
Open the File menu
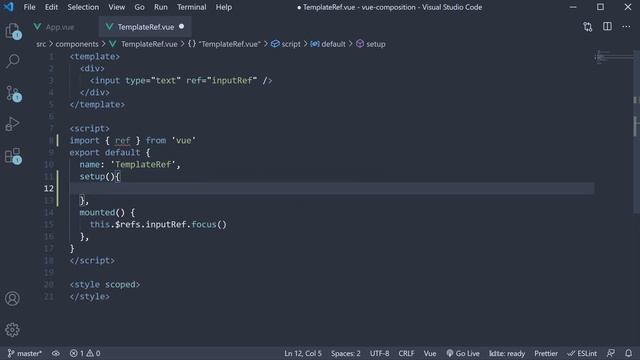click(29, 7)
